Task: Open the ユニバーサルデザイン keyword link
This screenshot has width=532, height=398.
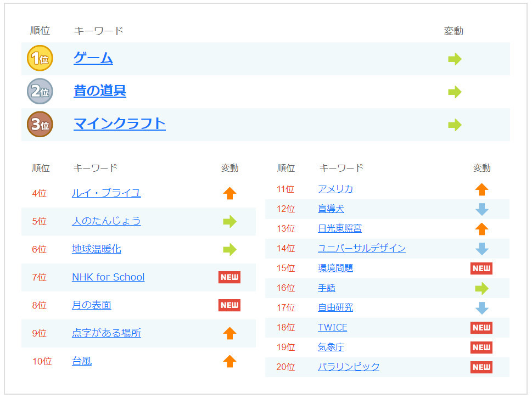Action: (x=362, y=248)
